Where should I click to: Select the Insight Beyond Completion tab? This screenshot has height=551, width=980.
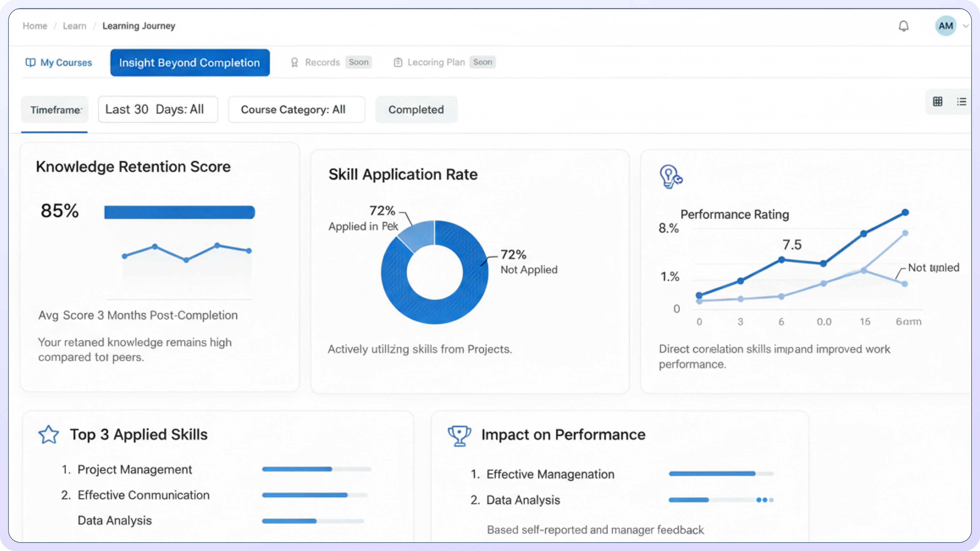(189, 63)
